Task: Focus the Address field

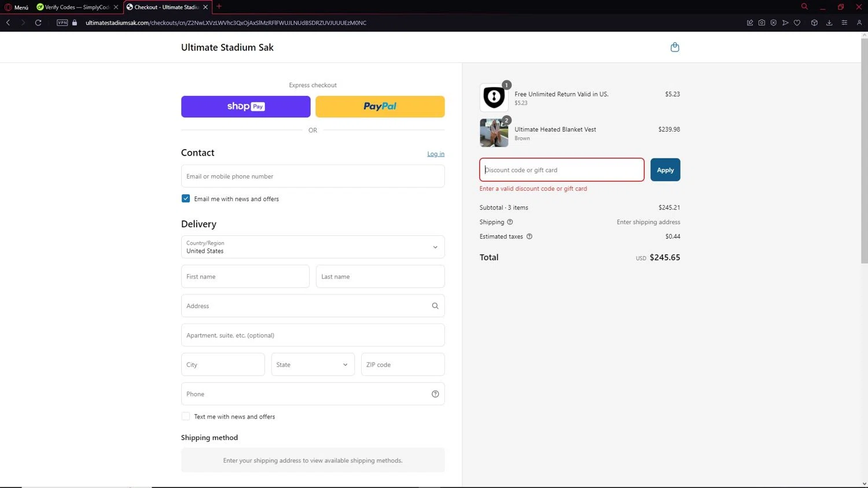Action: (x=313, y=306)
